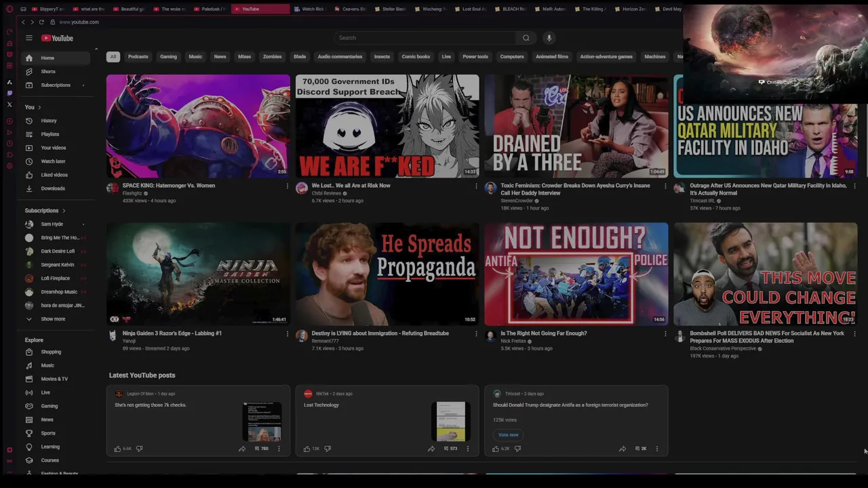Switch to the SlipperyT browser tab
The width and height of the screenshot is (868, 488).
[x=49, y=9]
